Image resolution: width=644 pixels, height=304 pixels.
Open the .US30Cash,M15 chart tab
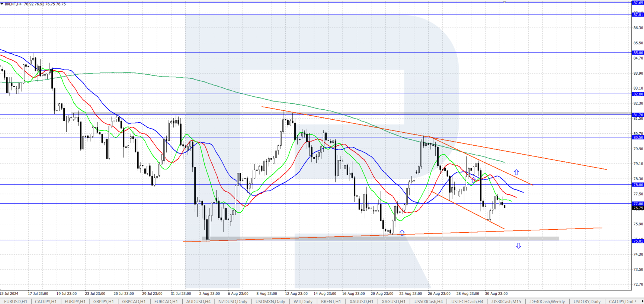click(x=506, y=301)
